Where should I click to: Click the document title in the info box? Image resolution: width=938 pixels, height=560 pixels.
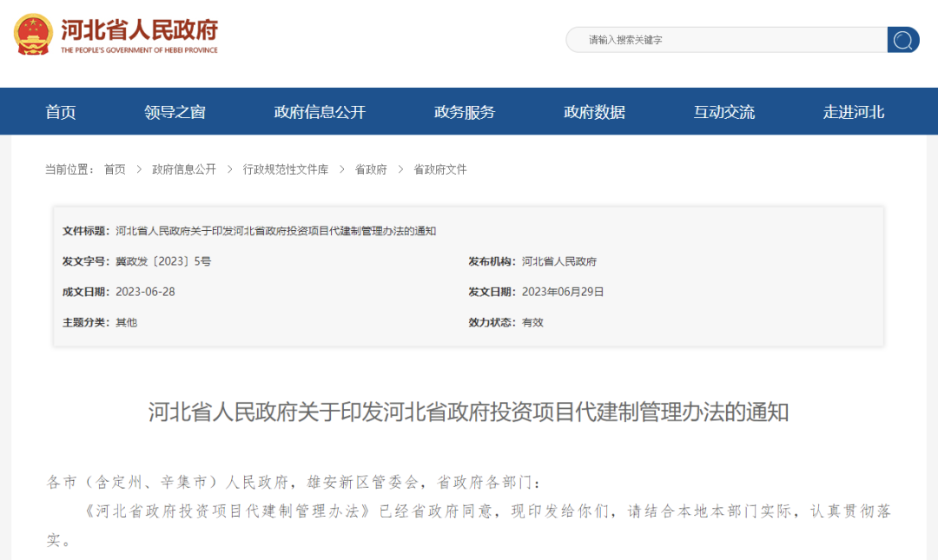(x=276, y=231)
